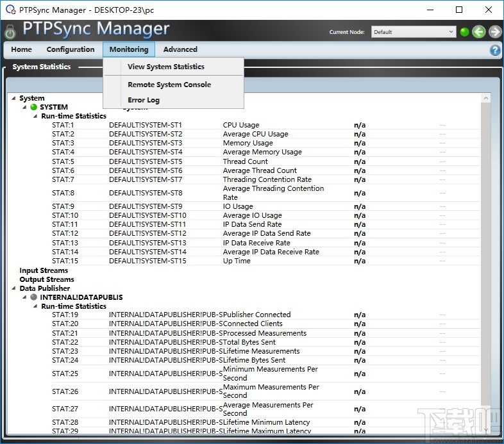The height and width of the screenshot is (444, 504).
Task: Click the Average CPU Usage label
Action: pos(256,134)
